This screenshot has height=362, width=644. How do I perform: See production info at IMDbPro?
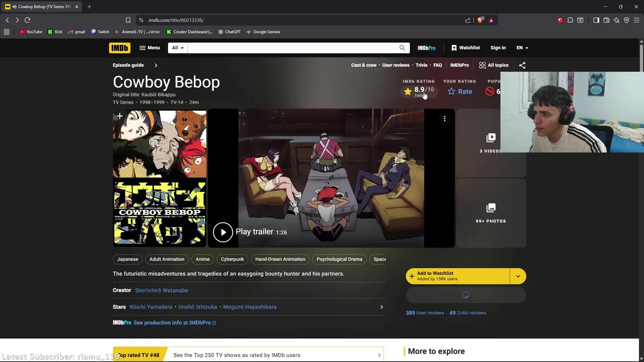point(175,323)
